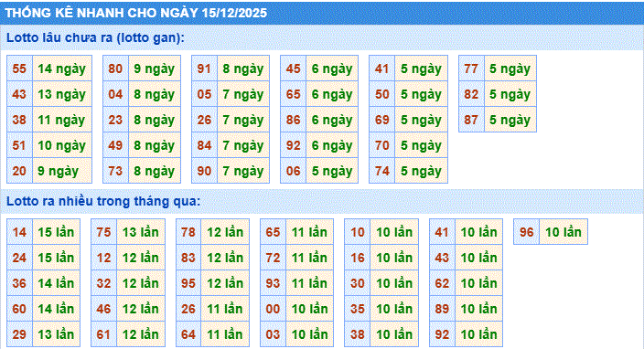The height and width of the screenshot is (349, 644).
Task: Click '11 lần' beside number 64
Action: click(225, 334)
